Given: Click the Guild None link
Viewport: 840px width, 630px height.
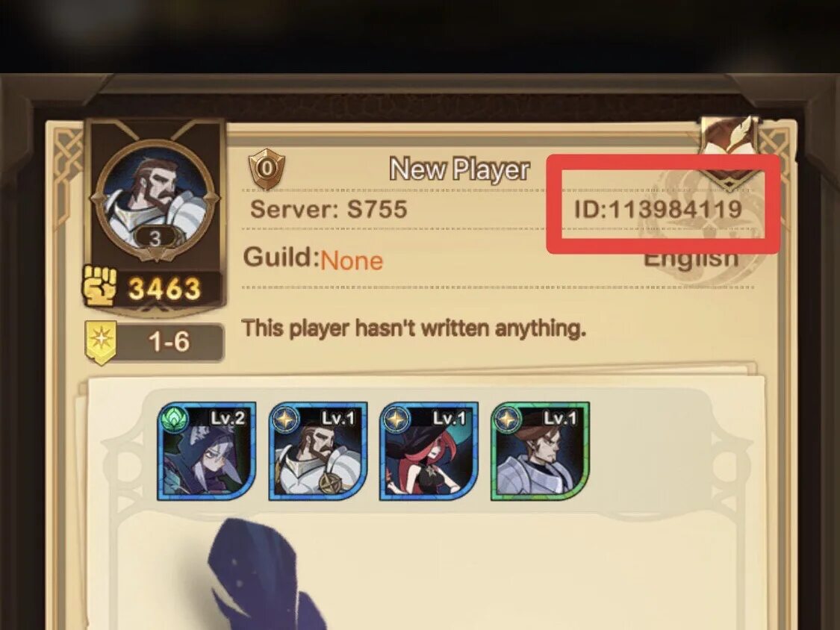Looking at the screenshot, I should pyautogui.click(x=352, y=261).
